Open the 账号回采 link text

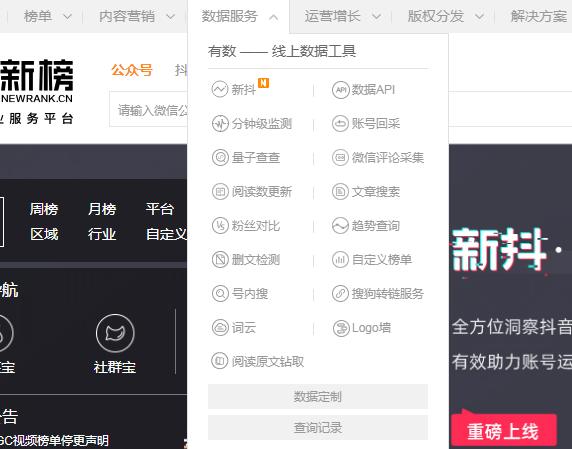coord(376,124)
